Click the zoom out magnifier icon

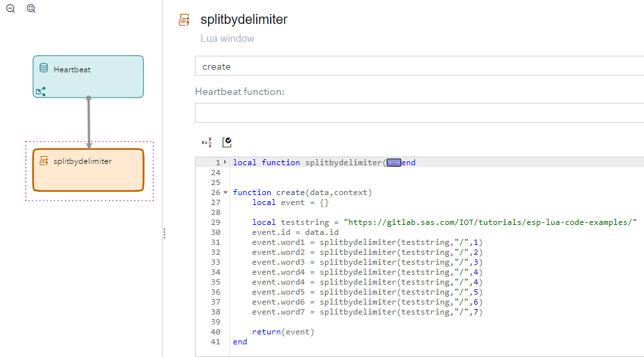point(11,9)
